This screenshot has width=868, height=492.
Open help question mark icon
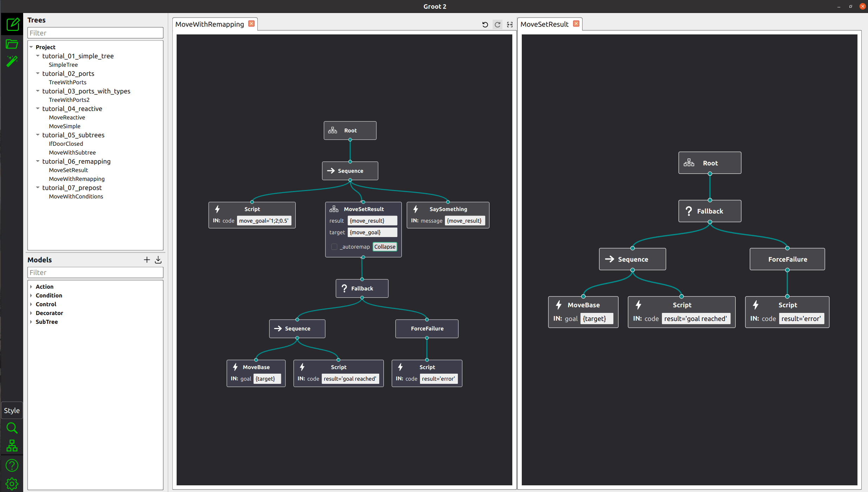12,465
